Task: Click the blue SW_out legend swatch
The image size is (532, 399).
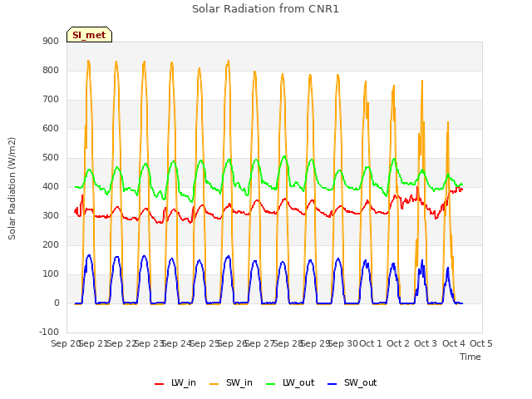Action: click(x=332, y=384)
